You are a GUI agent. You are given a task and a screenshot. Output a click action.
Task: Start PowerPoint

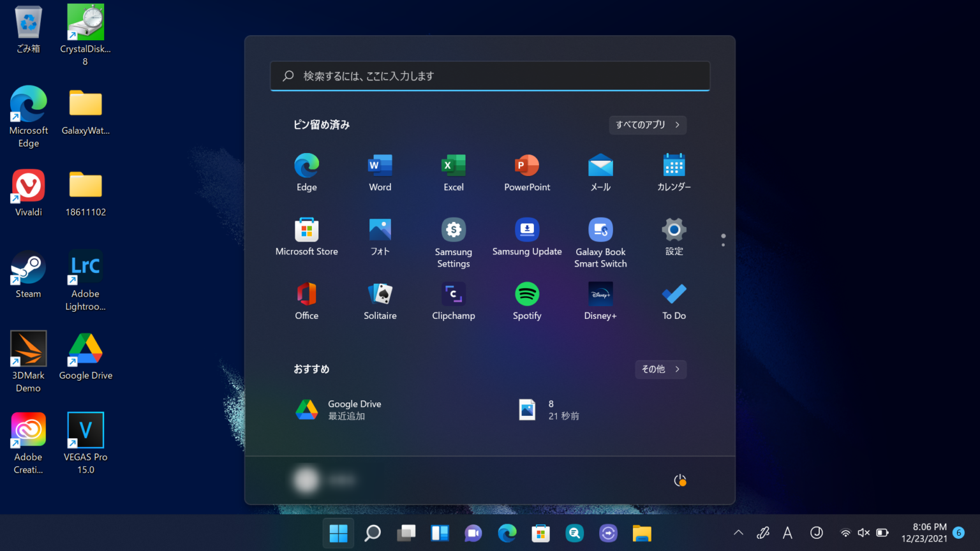526,172
